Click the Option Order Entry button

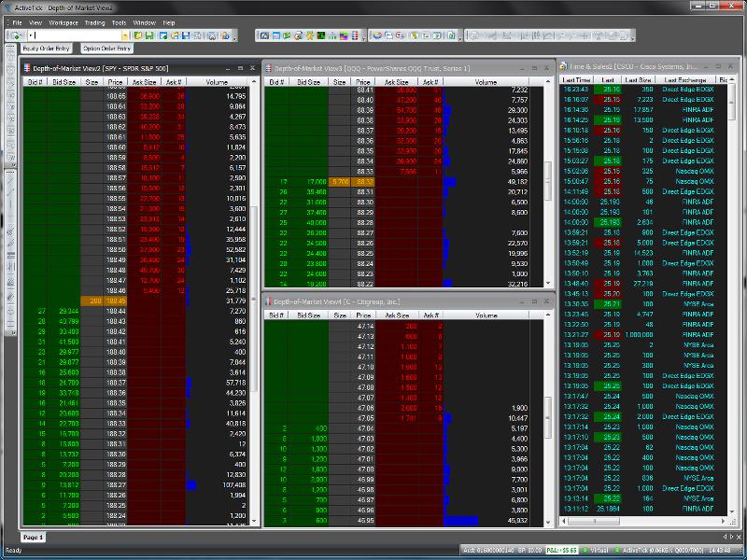[x=106, y=49]
